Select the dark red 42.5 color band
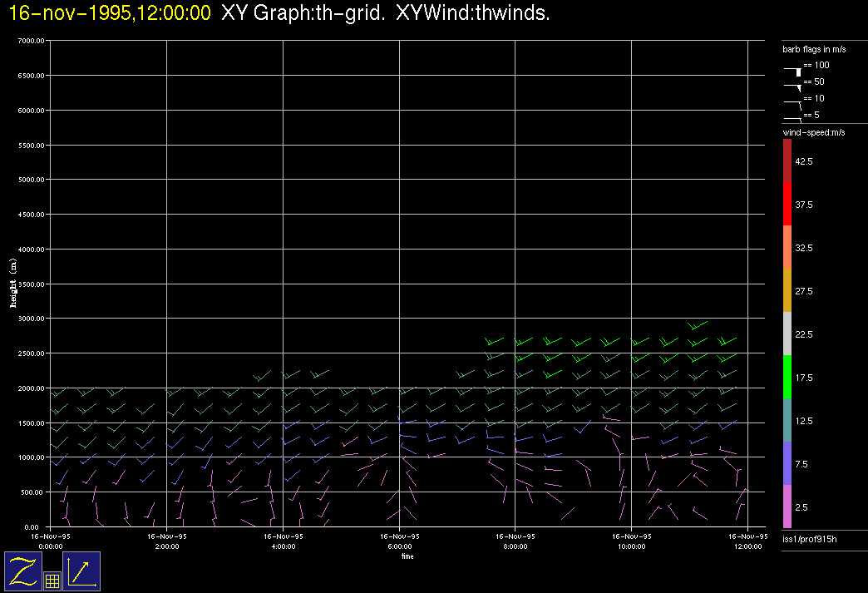 pos(787,161)
